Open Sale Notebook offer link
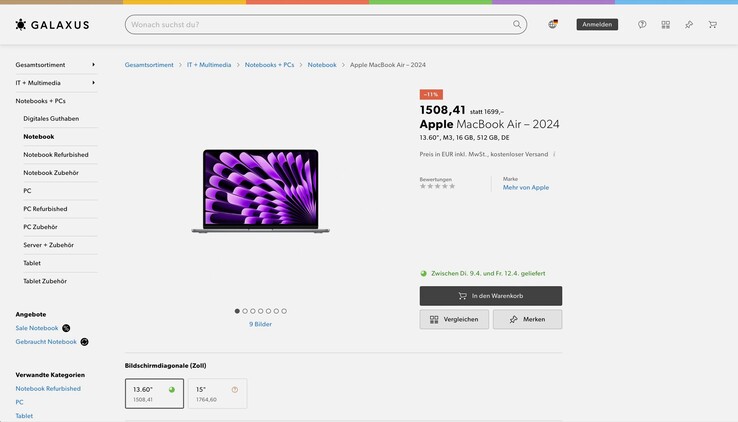The width and height of the screenshot is (738, 422). [x=37, y=328]
